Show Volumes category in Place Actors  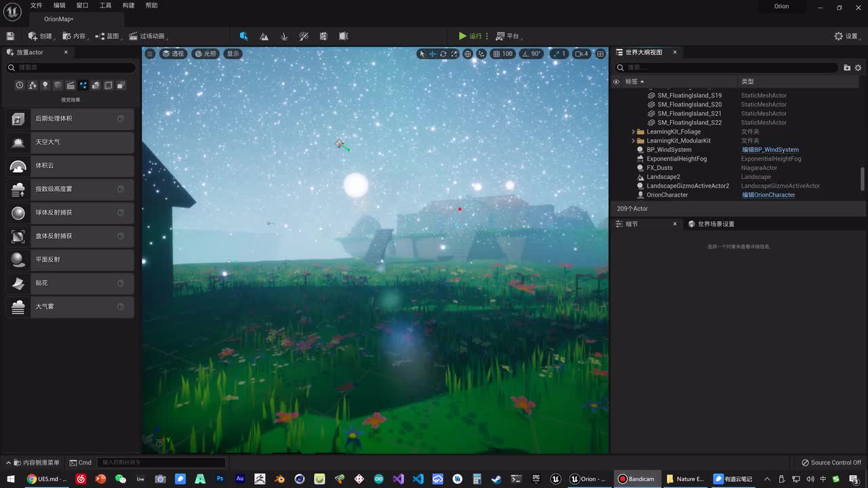[x=108, y=85]
